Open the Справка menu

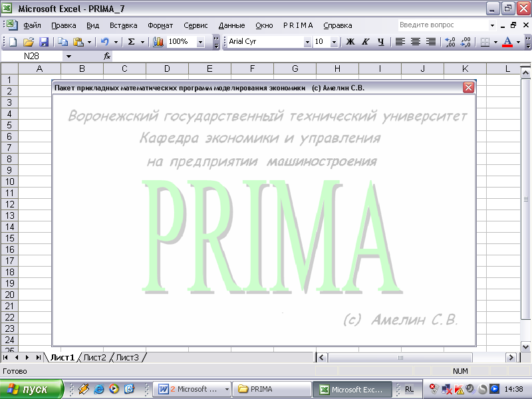(x=338, y=25)
